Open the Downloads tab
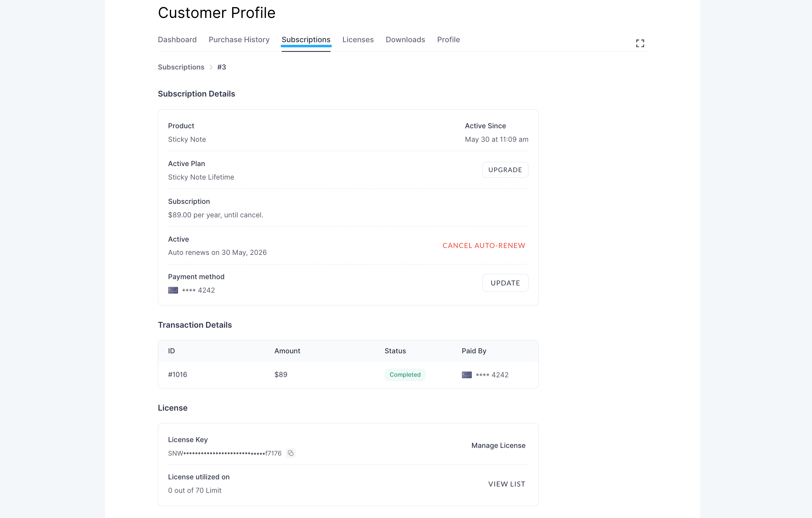 click(x=405, y=39)
